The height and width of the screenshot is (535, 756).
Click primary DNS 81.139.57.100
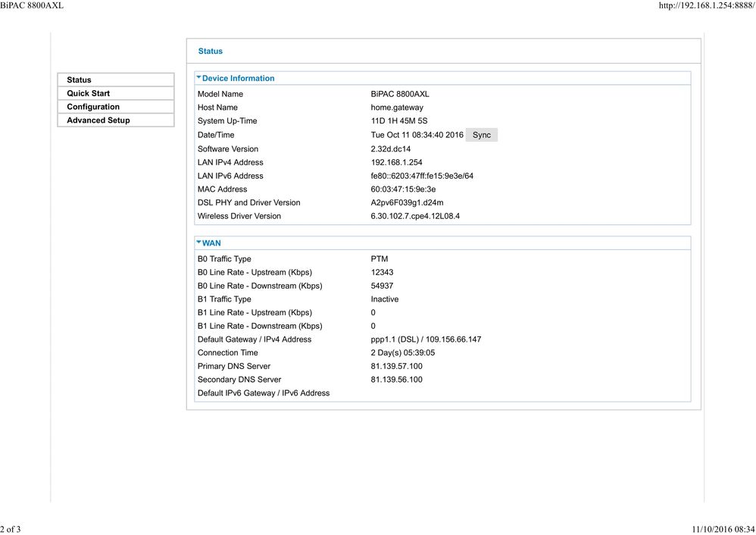[396, 367]
